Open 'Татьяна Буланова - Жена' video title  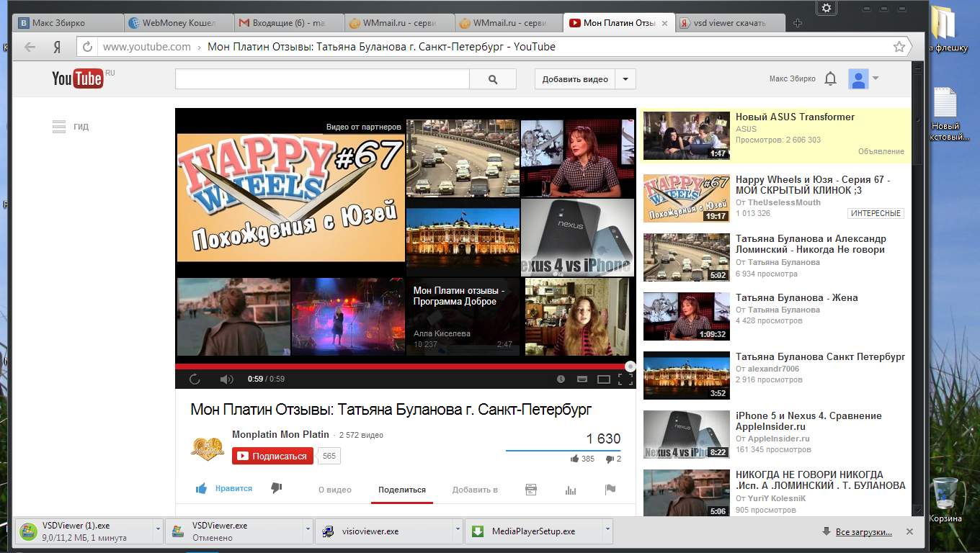[x=796, y=297]
